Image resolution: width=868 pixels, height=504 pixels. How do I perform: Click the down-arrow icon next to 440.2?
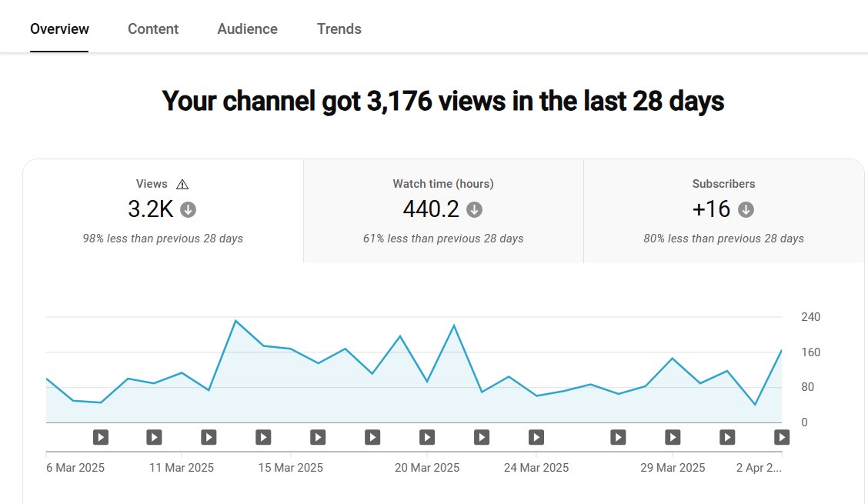point(474,210)
